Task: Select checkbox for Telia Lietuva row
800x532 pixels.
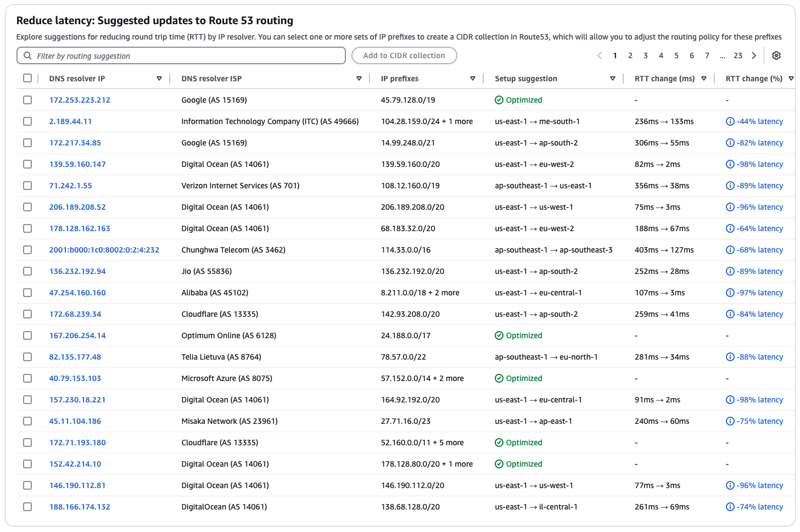Action: (27, 357)
